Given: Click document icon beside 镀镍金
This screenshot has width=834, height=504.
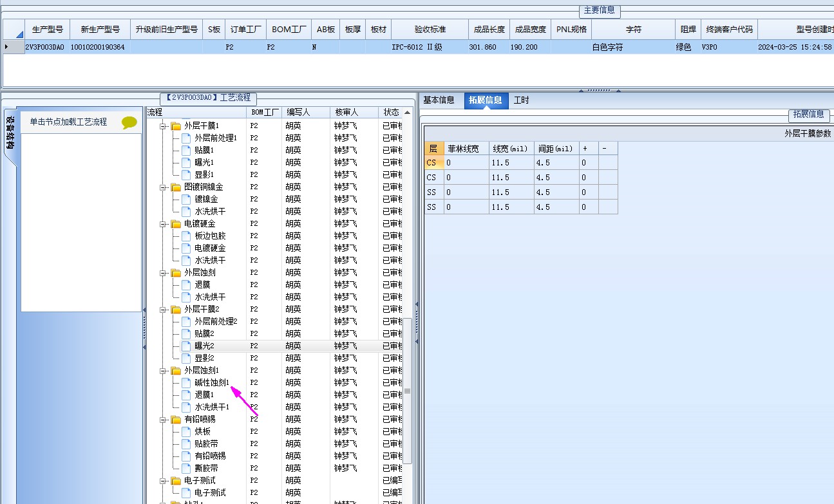Looking at the screenshot, I should click(x=186, y=199).
